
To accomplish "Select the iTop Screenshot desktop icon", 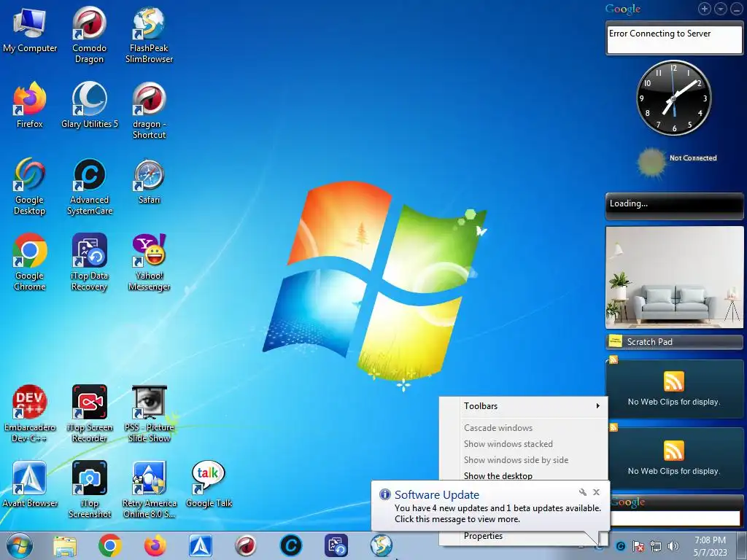I will coord(90,489).
